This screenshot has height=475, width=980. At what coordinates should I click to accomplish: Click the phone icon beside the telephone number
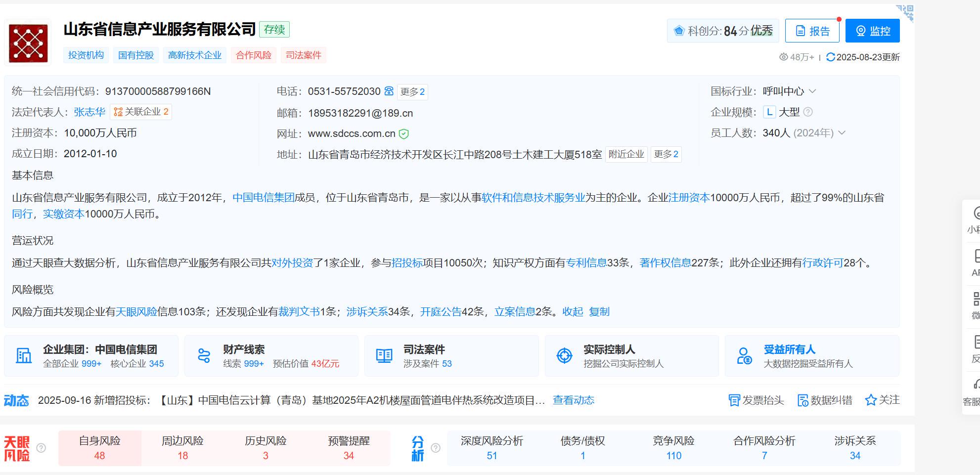coord(389,91)
